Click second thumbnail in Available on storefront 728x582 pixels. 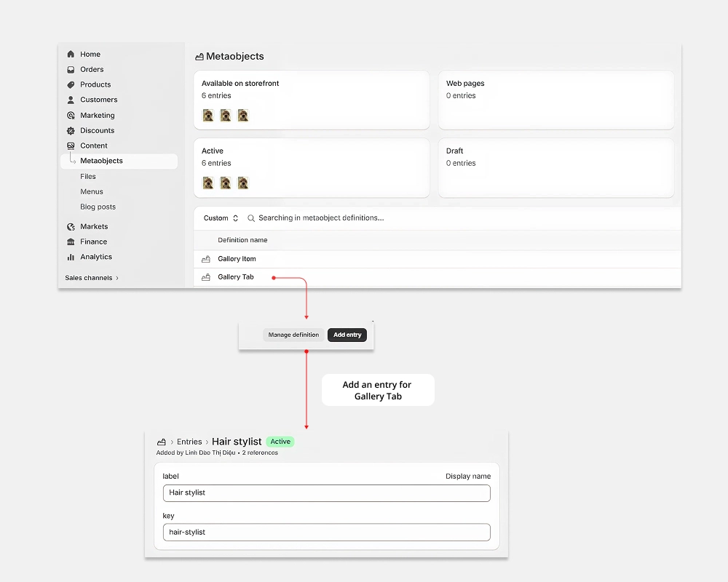[x=226, y=116]
